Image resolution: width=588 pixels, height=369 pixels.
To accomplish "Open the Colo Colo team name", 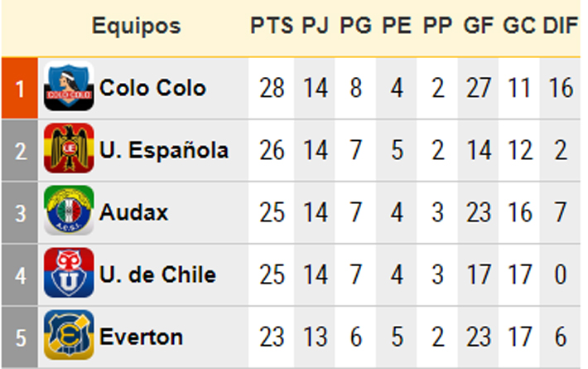I will pyautogui.click(x=152, y=88).
